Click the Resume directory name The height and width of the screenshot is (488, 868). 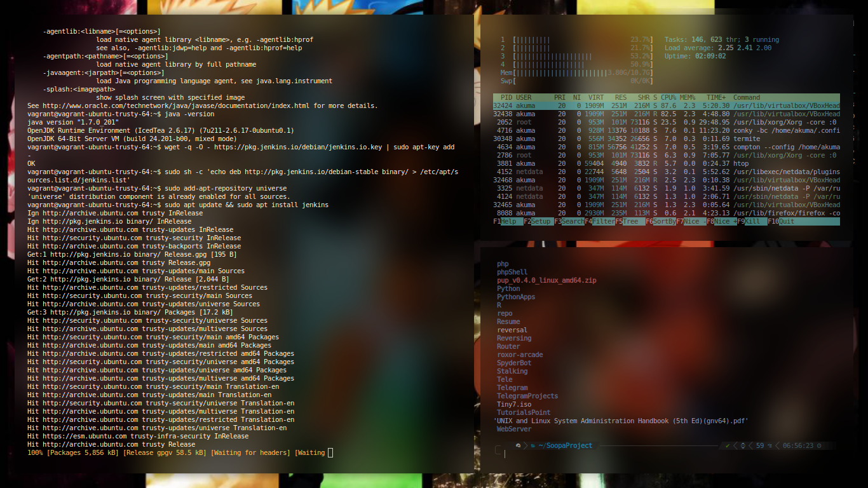[508, 322]
